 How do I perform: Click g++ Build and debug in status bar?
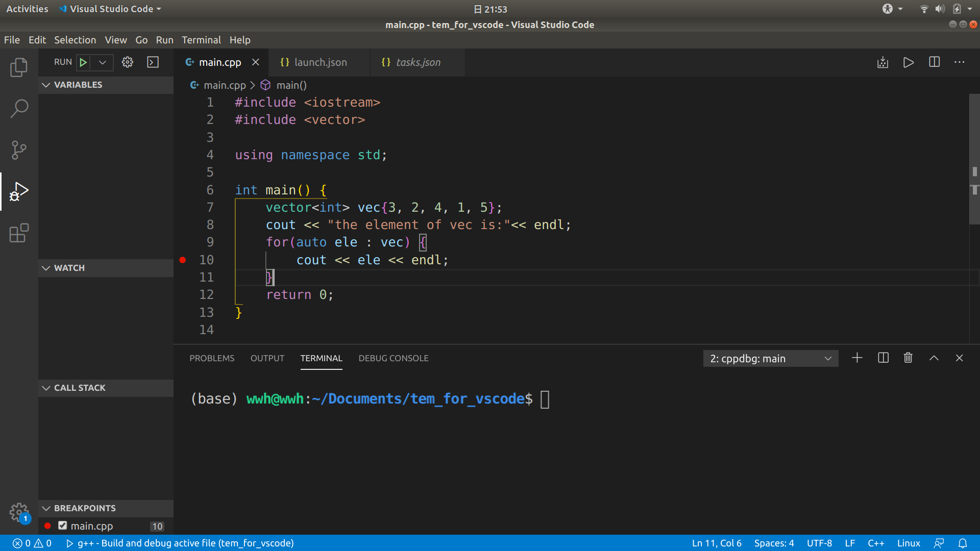[x=181, y=543]
